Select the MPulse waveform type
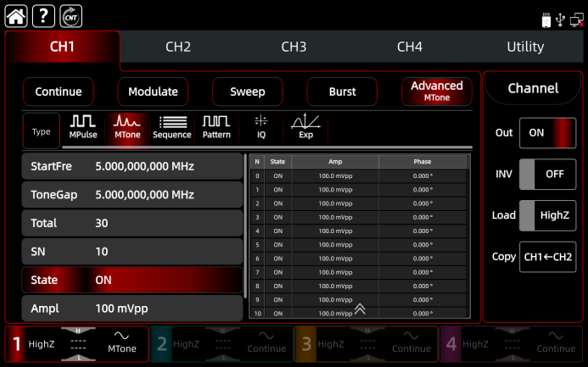The width and height of the screenshot is (588, 367). pyautogui.click(x=82, y=126)
